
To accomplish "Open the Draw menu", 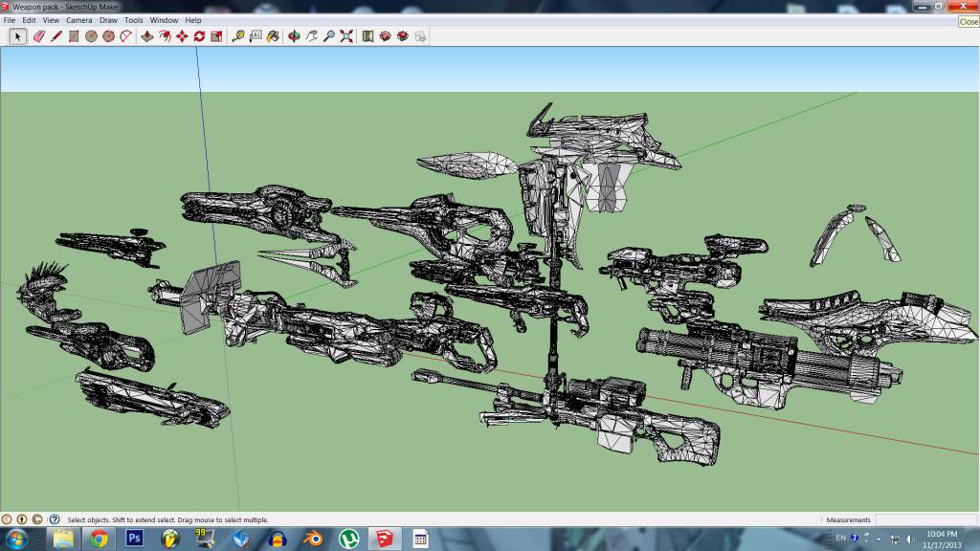I will tap(109, 21).
